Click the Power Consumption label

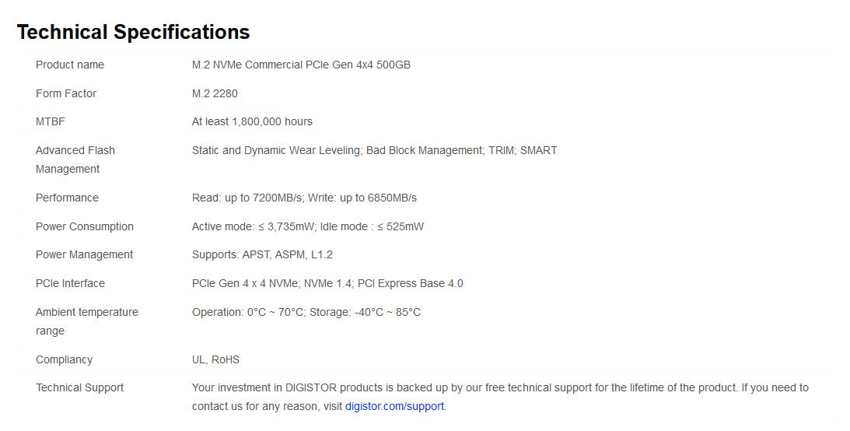[x=85, y=227]
